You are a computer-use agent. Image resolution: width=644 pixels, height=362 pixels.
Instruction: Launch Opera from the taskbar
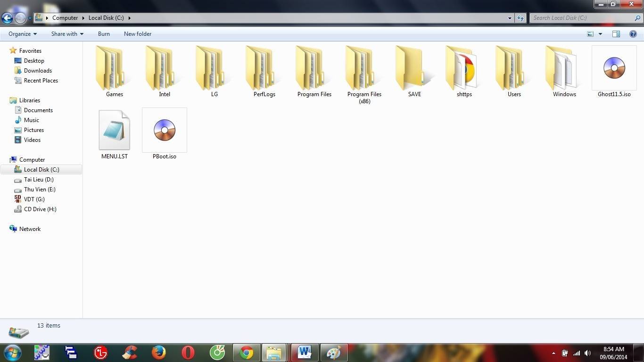tap(188, 353)
